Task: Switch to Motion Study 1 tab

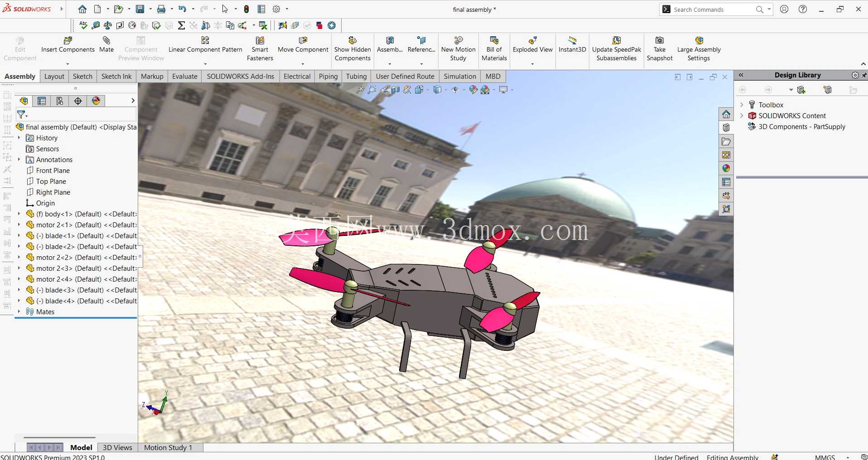Action: (168, 447)
